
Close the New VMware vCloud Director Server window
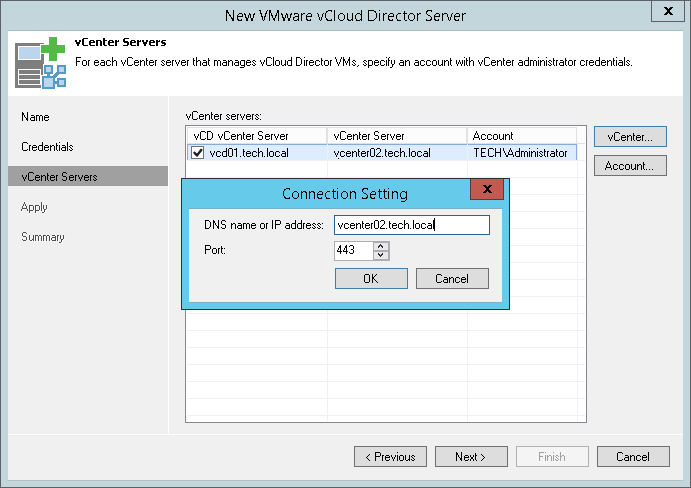click(667, 11)
